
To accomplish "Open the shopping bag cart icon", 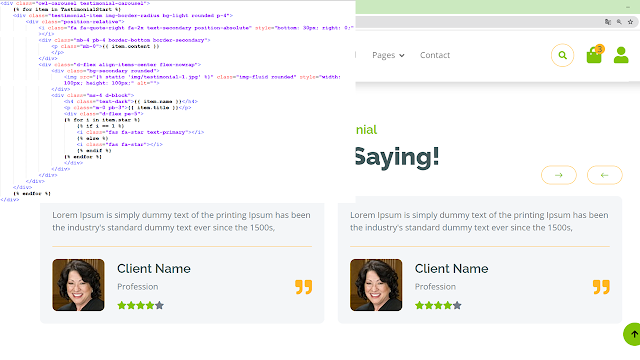I will 594,55.
